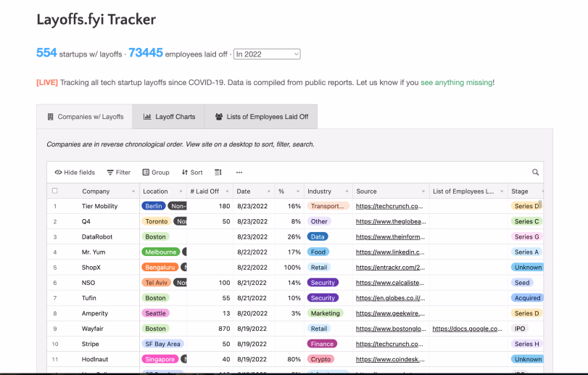
Task: Expand the Source column header arrow
Action: pos(423,191)
